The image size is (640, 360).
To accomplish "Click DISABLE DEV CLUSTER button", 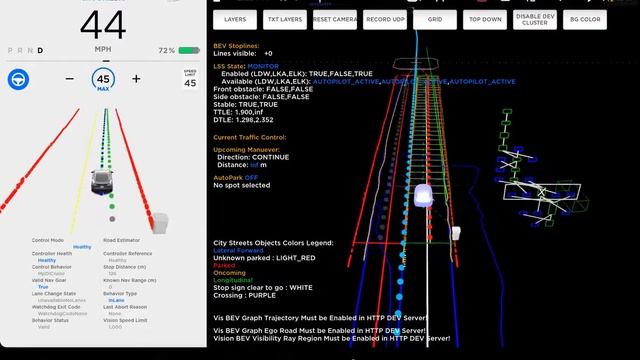I will point(535,19).
